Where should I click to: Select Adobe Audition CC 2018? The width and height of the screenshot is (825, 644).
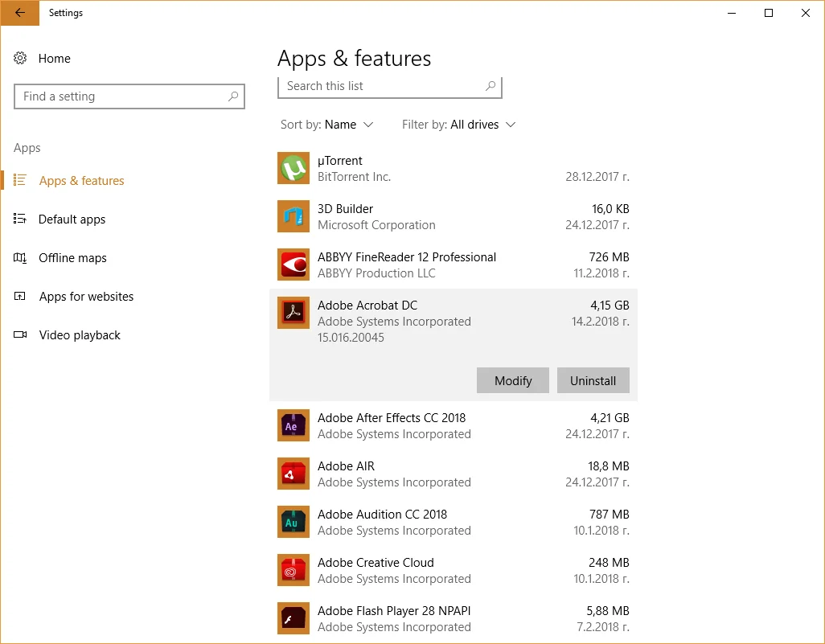(383, 514)
